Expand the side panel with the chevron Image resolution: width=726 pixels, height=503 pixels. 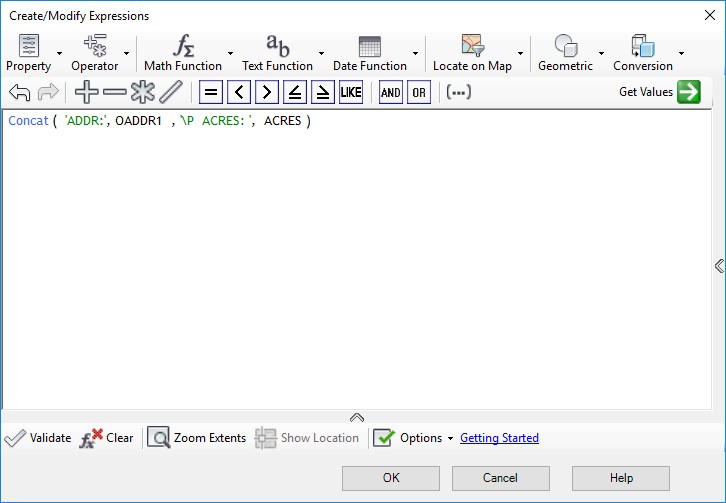719,266
